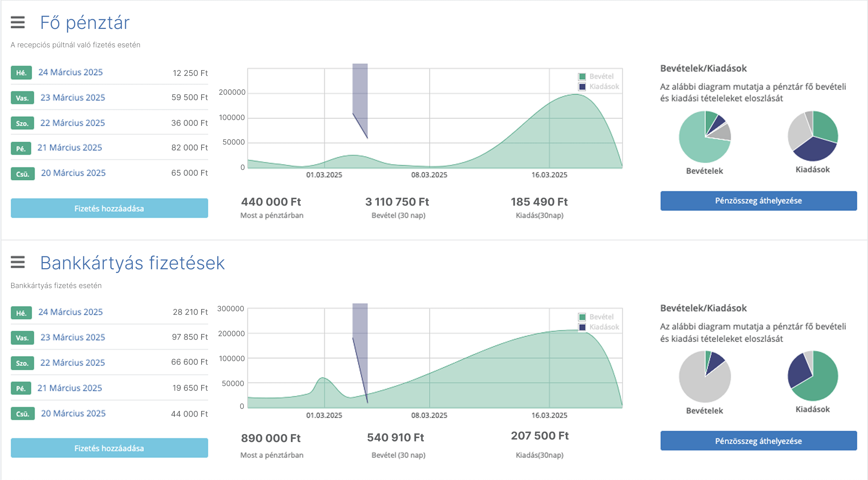Screen dimensions: 868x480
Task: Click Pénzösszeg áthelyezése in Fő pénztár
Action: pyautogui.click(x=758, y=201)
